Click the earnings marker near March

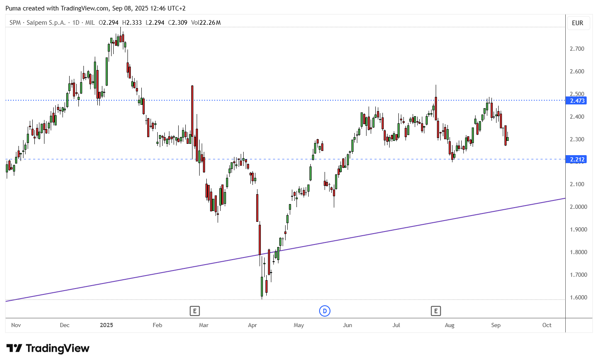[194, 311]
